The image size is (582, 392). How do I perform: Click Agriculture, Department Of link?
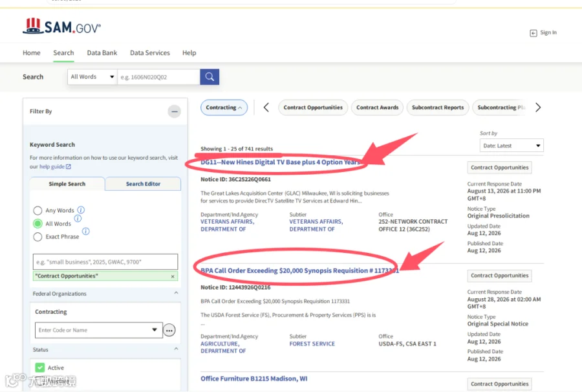tap(224, 347)
